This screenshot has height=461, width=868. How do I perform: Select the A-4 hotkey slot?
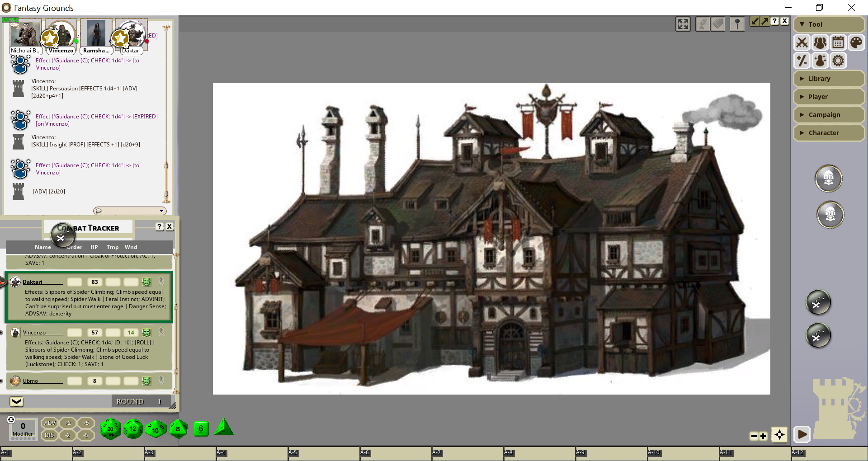coord(252,454)
